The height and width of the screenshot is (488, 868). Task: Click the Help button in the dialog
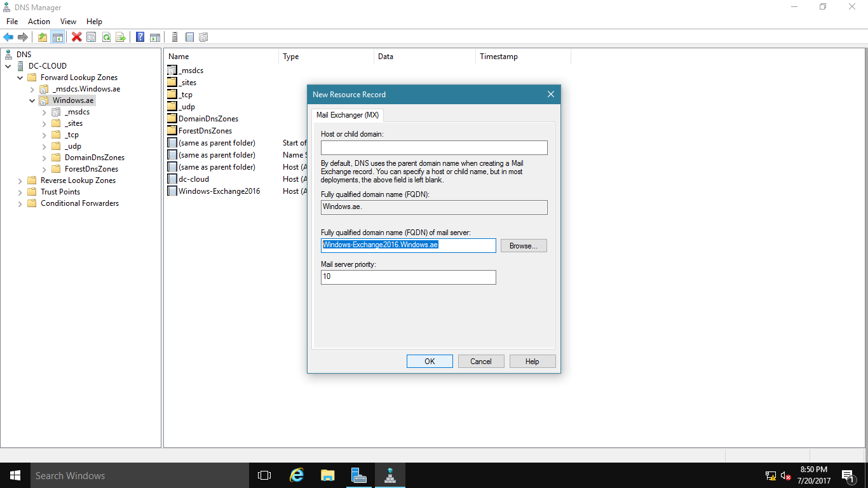coord(532,362)
